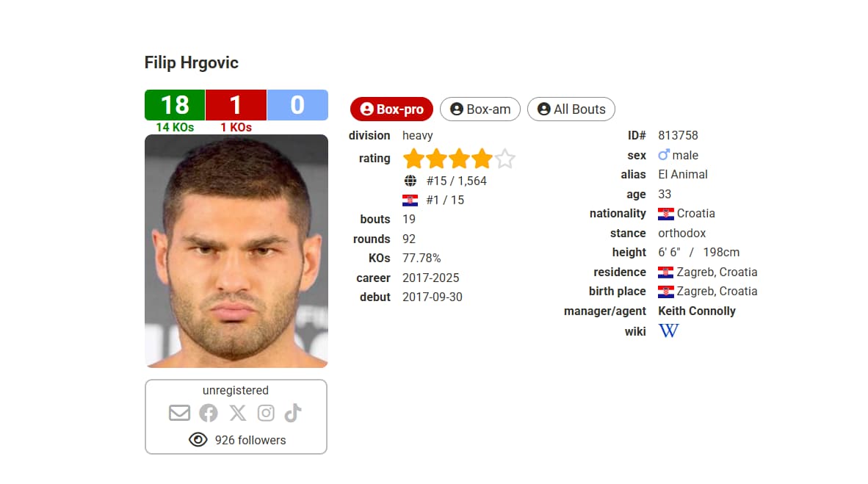Image resolution: width=868 pixels, height=484 pixels.
Task: Open the Instagram icon
Action: pos(266,413)
